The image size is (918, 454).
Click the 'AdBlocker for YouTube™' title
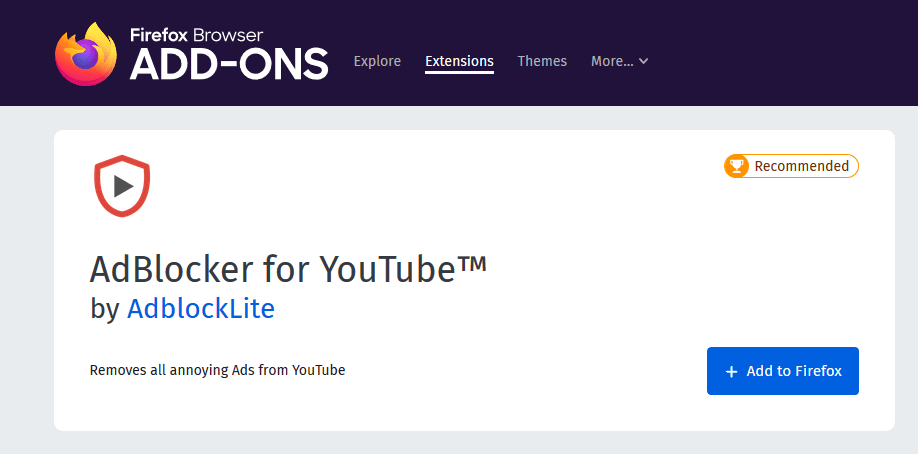click(x=288, y=269)
